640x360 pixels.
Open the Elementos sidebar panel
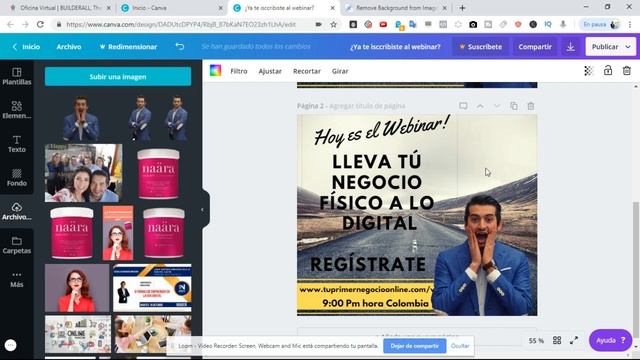16,110
